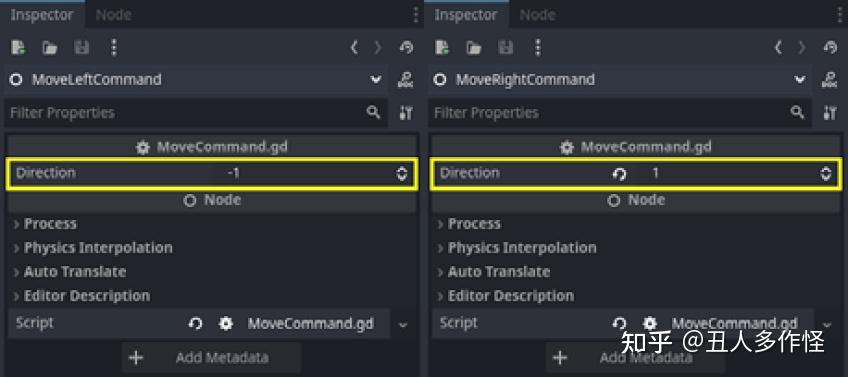
Task: Switch to left Inspector tab
Action: click(41, 15)
